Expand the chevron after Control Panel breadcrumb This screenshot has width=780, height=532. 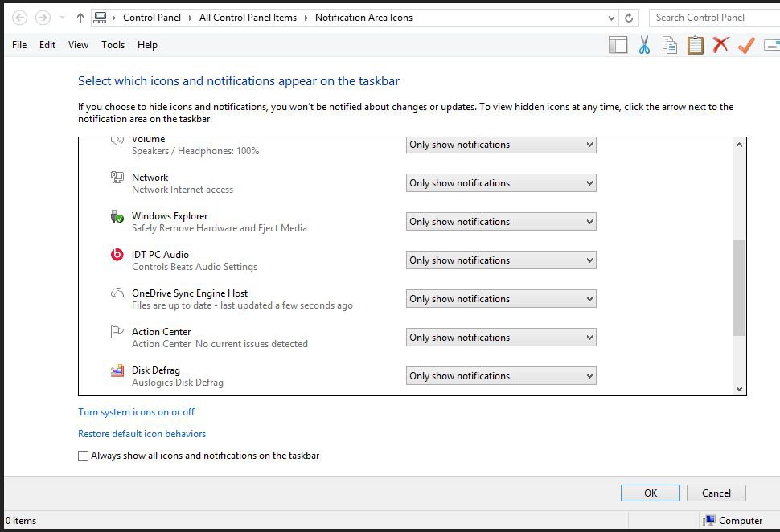[190, 18]
